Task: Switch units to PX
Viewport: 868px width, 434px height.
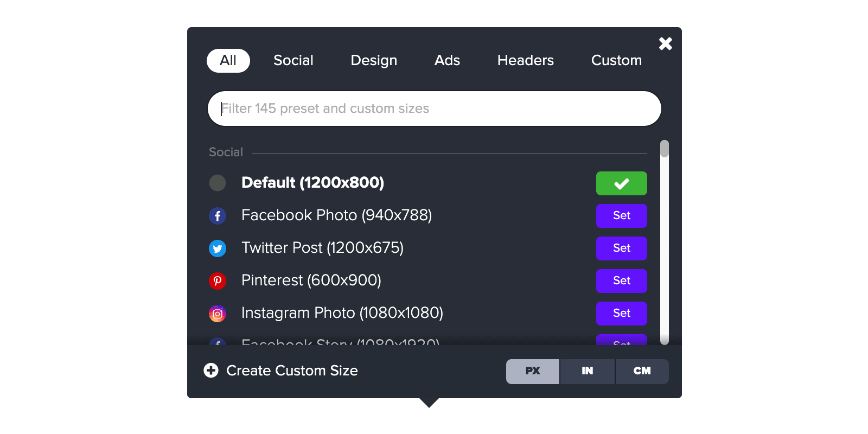Action: click(532, 371)
